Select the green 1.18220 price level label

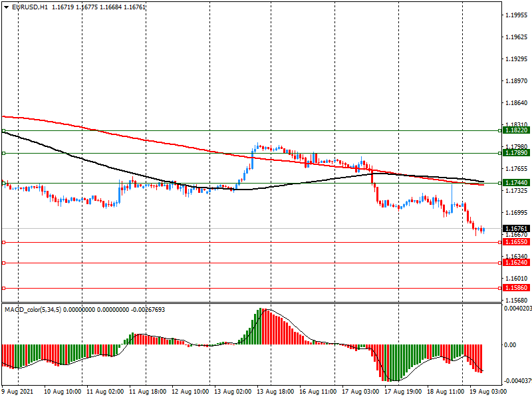[x=516, y=130]
